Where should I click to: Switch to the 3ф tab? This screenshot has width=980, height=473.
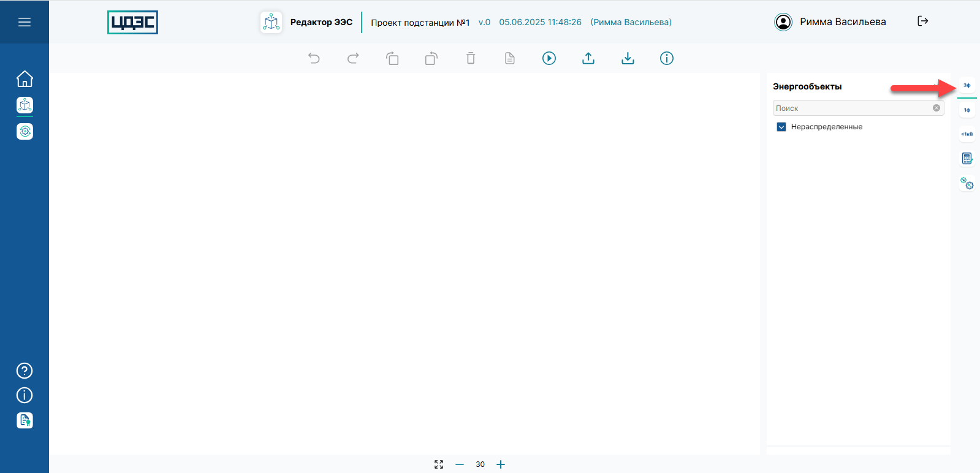(x=967, y=86)
